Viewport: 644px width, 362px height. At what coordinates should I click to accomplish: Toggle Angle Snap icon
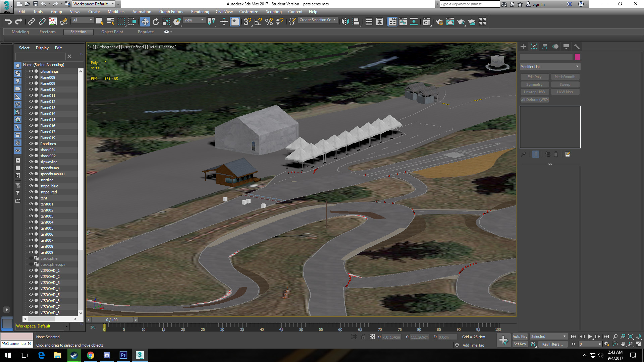point(258,22)
